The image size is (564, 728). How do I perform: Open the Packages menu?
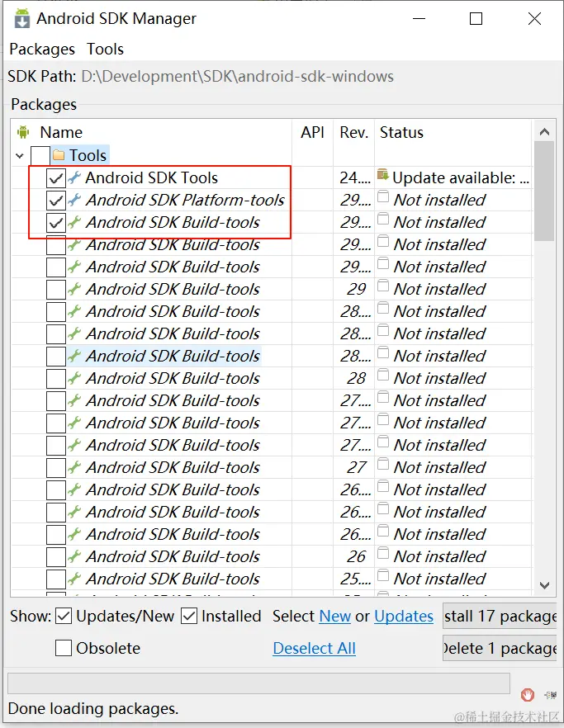tap(42, 50)
